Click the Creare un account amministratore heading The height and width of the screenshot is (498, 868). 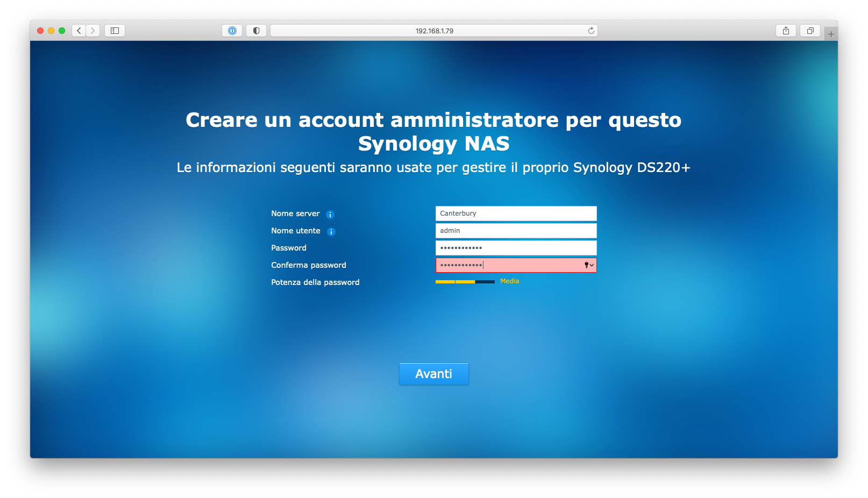[x=434, y=132]
